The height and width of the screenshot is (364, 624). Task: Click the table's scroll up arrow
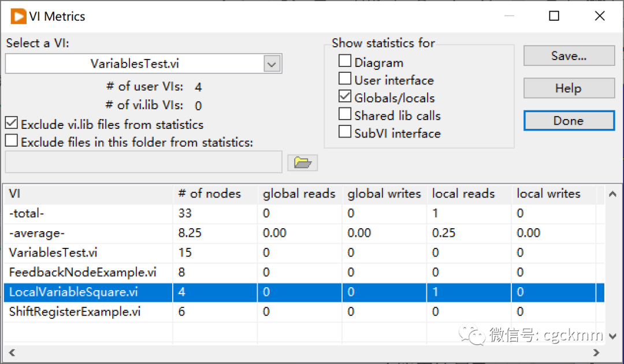pyautogui.click(x=612, y=195)
